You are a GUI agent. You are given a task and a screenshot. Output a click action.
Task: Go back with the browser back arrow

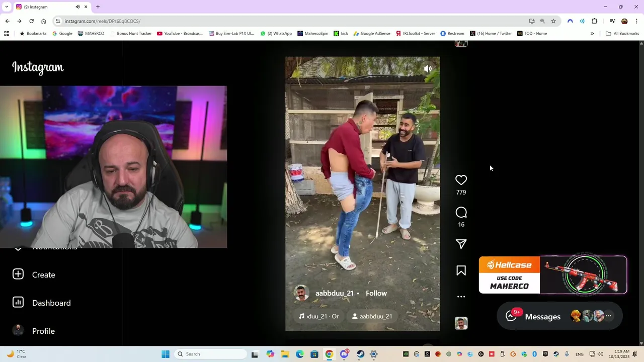click(x=7, y=21)
